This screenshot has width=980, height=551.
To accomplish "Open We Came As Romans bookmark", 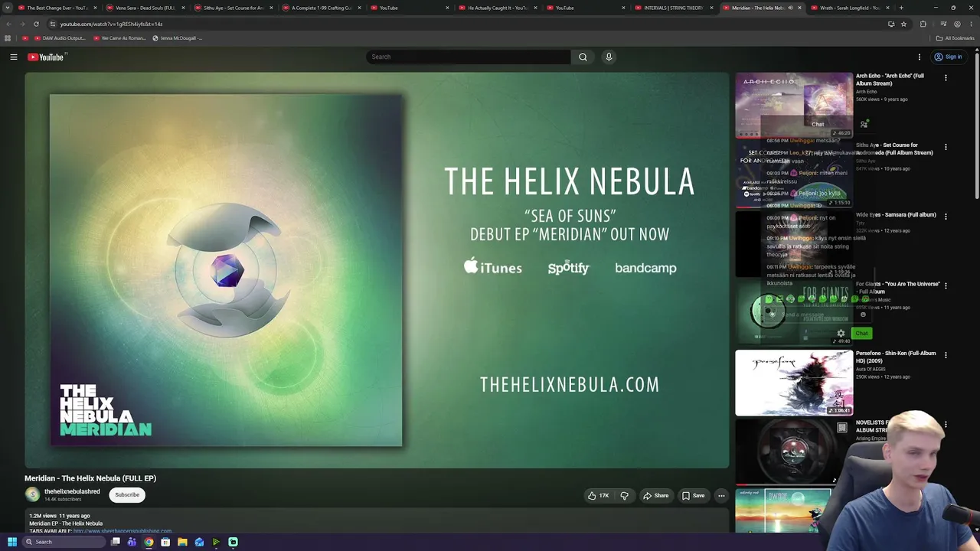I will (119, 38).
